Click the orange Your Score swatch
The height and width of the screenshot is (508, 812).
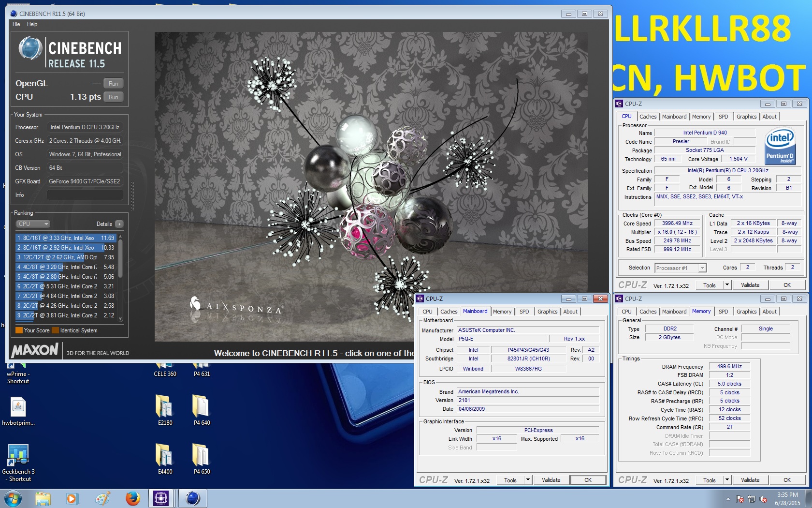coord(19,330)
